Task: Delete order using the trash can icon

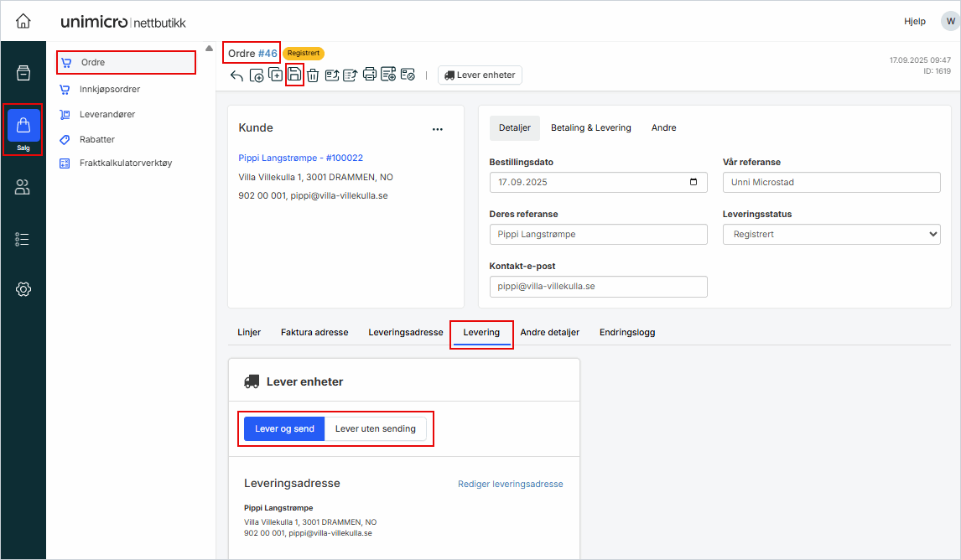Action: point(313,75)
